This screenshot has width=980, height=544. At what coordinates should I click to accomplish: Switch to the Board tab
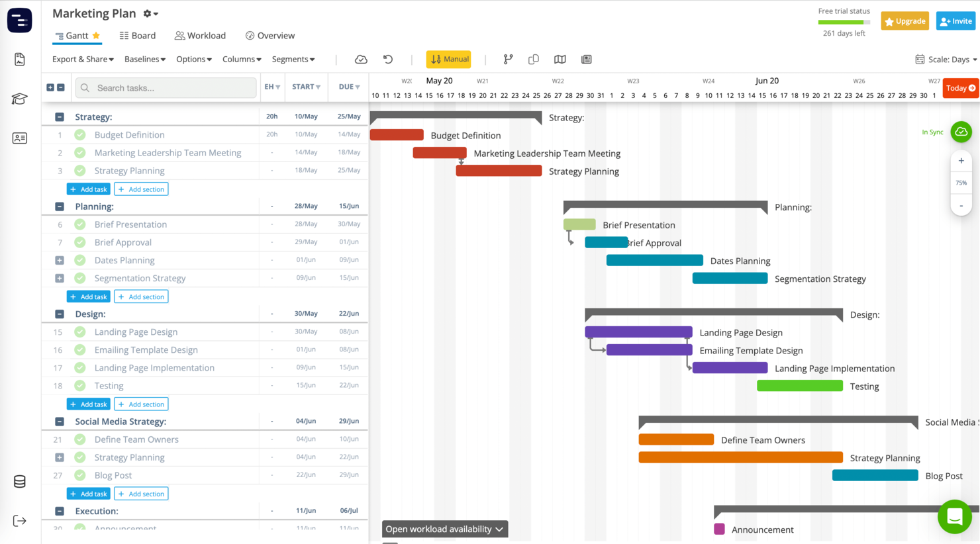137,35
